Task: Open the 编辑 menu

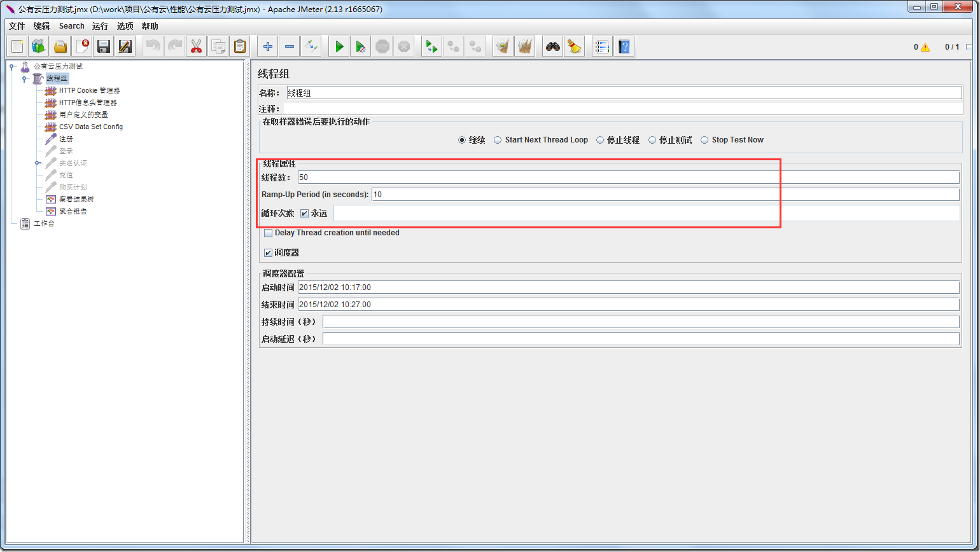Action: [41, 26]
